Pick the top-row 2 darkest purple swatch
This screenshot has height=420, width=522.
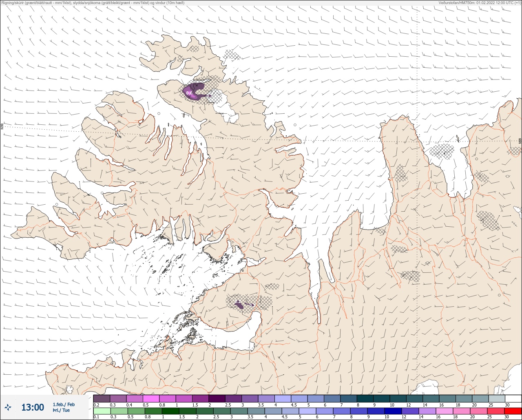coord(217,399)
